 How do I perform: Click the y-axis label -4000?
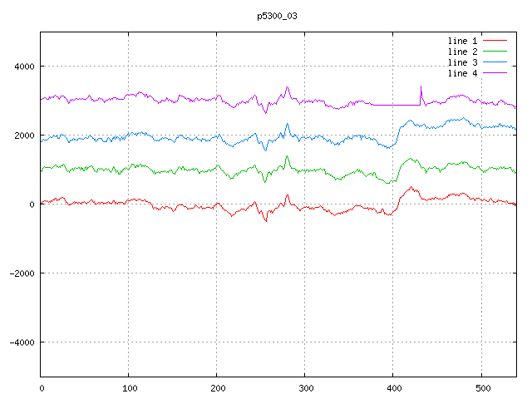click(x=22, y=342)
